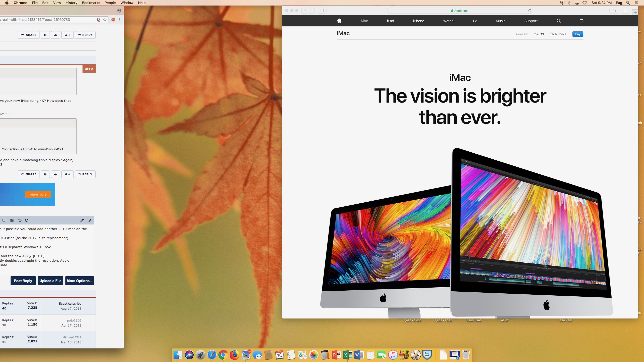Click the eraser remove-formatting icon
This screenshot has height=362, width=644.
82,220
